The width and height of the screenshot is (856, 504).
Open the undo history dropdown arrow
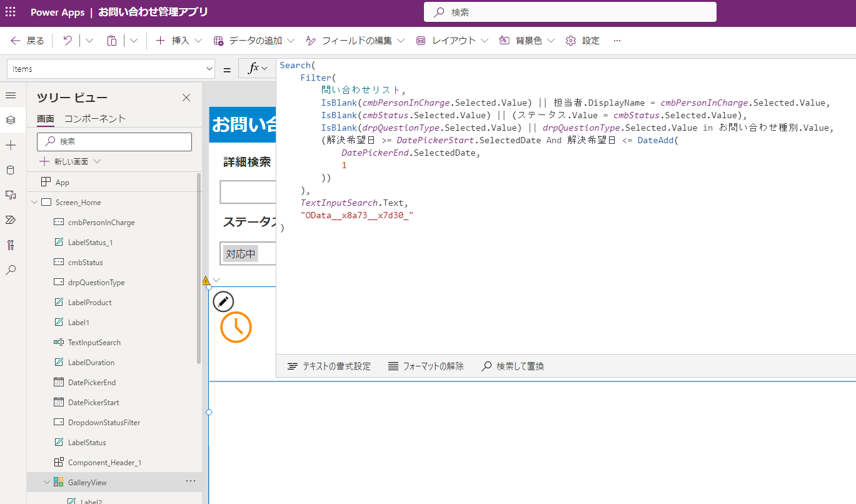(89, 41)
